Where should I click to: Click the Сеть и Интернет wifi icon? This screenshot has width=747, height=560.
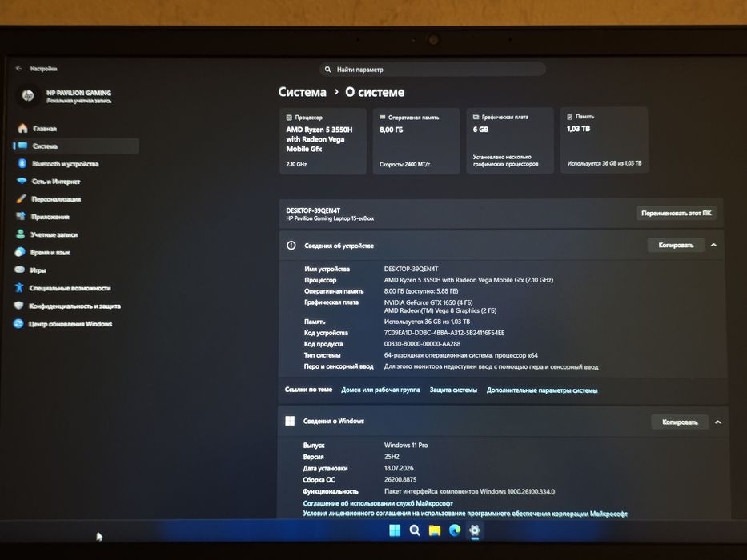click(22, 181)
